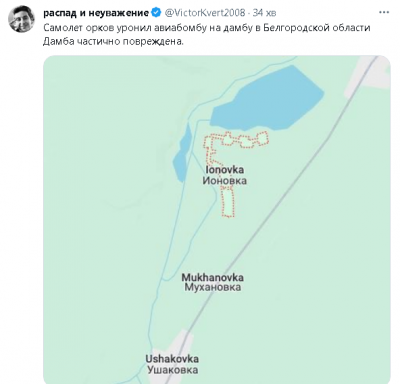The image size is (400, 384).
Task: Click the Мухановка Cyrillic label
Action: pyautogui.click(x=213, y=287)
